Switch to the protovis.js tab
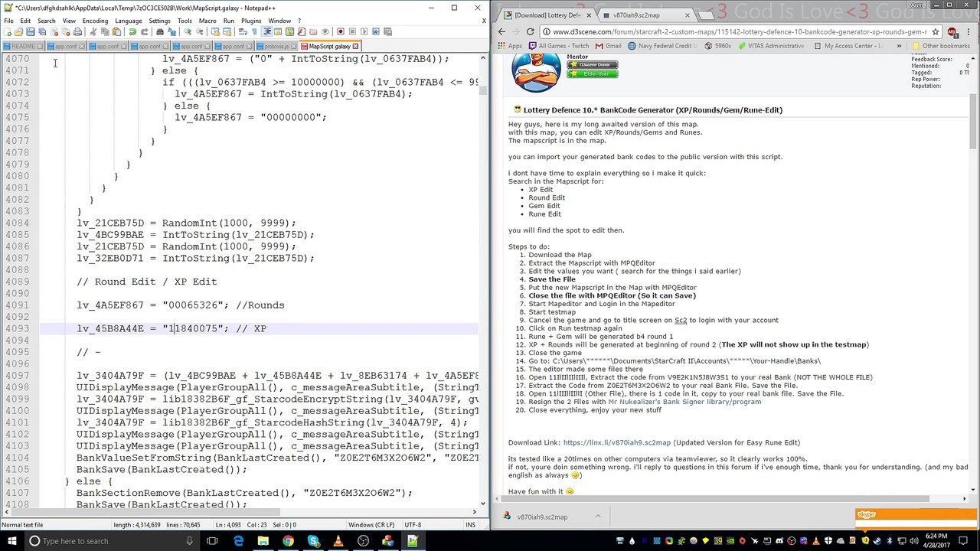The image size is (980, 551). click(x=276, y=46)
